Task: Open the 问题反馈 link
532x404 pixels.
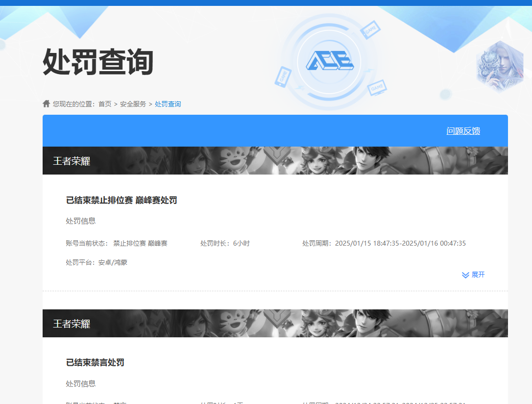Action: [463, 131]
